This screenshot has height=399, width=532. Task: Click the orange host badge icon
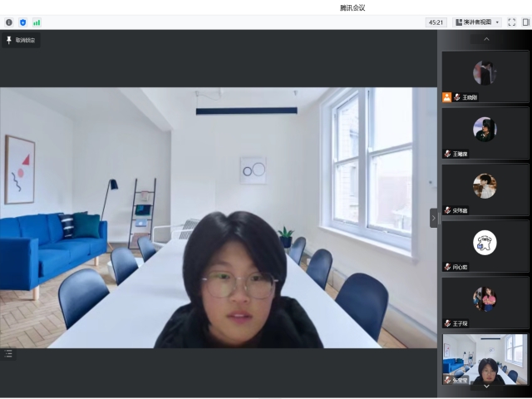tap(447, 97)
